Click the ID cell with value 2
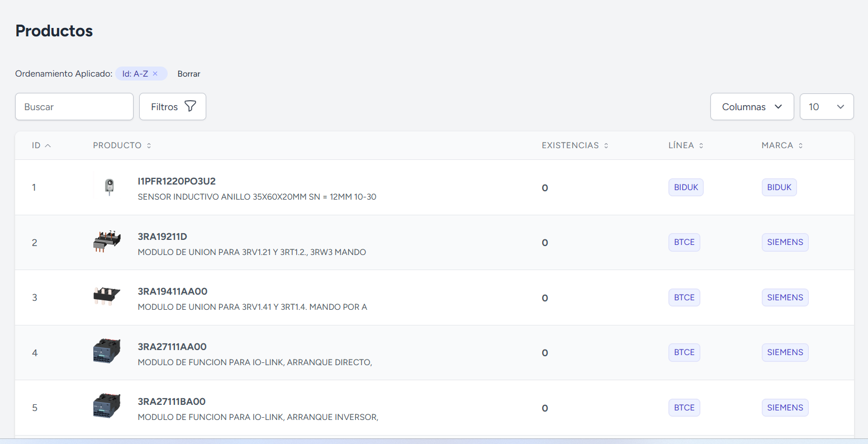The width and height of the screenshot is (868, 444). [35, 243]
